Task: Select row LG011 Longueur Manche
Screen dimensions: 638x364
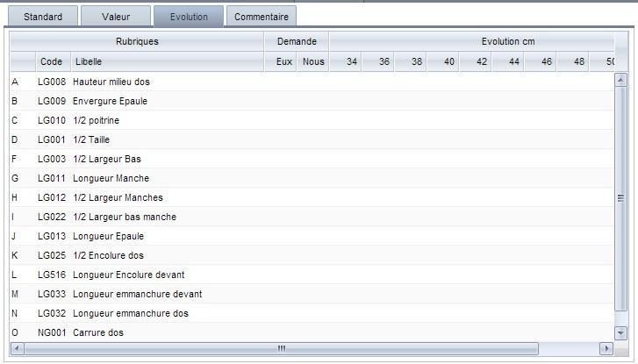Action: pos(111,178)
